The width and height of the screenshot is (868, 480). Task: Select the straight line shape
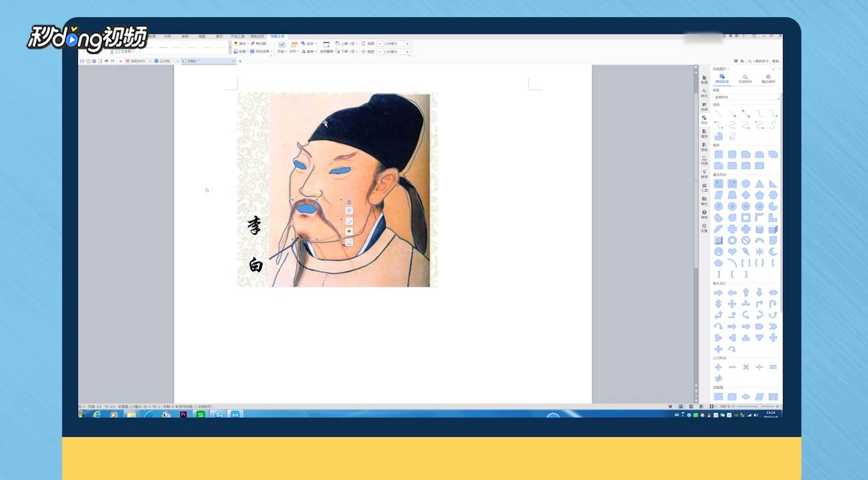[719, 114]
